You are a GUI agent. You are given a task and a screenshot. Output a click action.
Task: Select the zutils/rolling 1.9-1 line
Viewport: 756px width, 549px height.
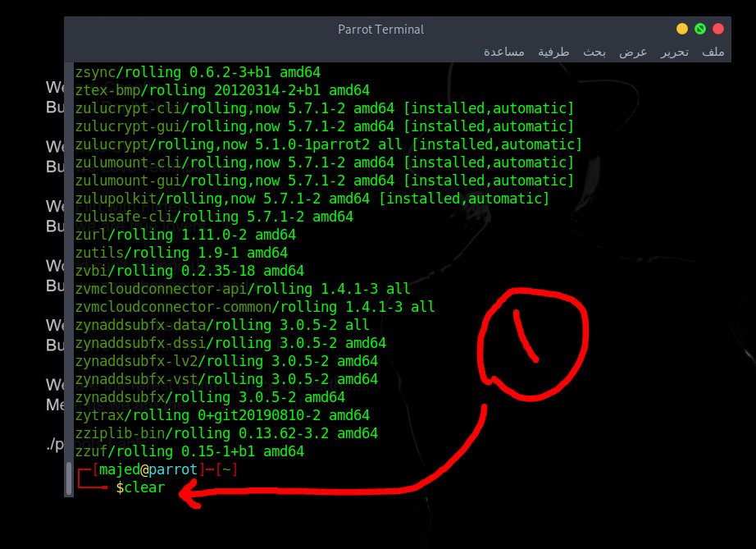(181, 253)
